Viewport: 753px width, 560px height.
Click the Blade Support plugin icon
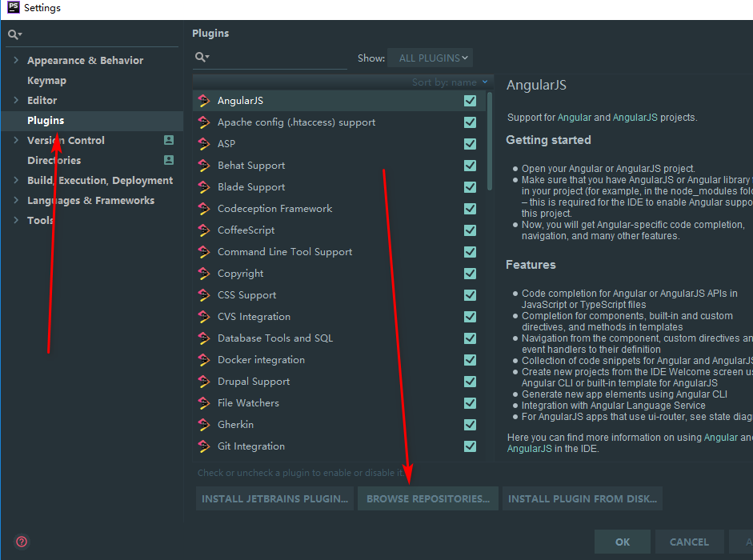point(204,187)
